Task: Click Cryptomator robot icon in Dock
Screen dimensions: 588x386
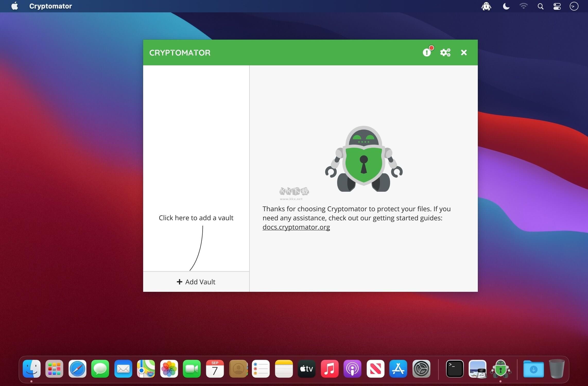Action: click(500, 369)
